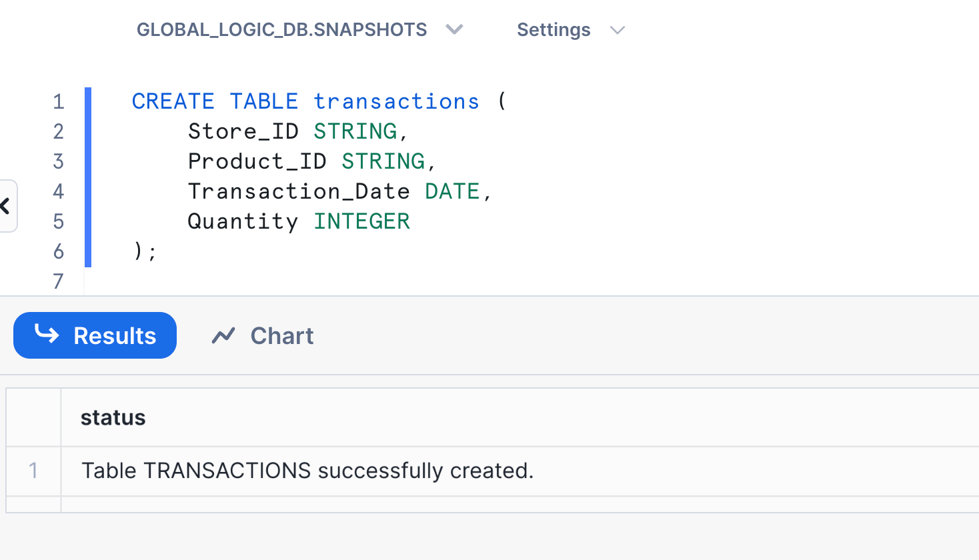Switch to the Chart tab
The image size is (979, 560).
coord(262,335)
